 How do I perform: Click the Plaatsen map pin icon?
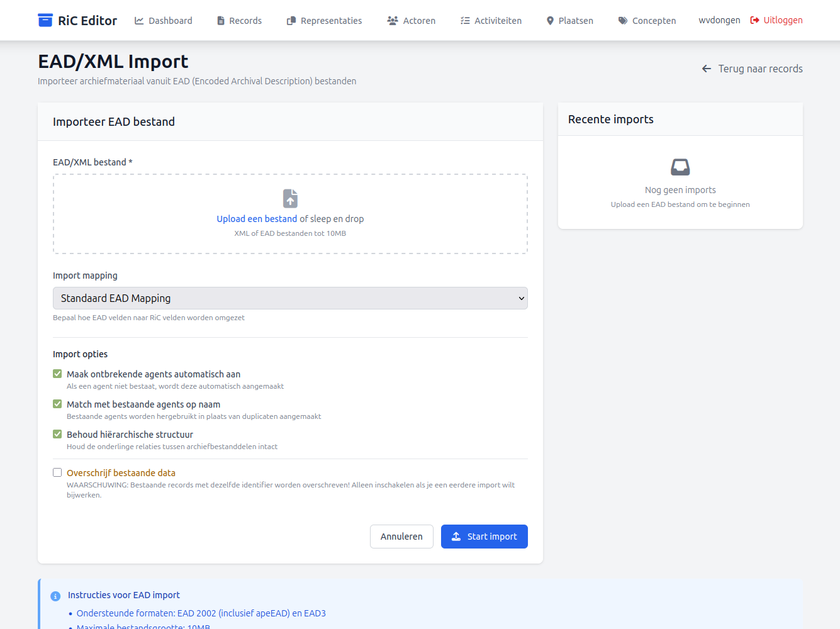(551, 21)
